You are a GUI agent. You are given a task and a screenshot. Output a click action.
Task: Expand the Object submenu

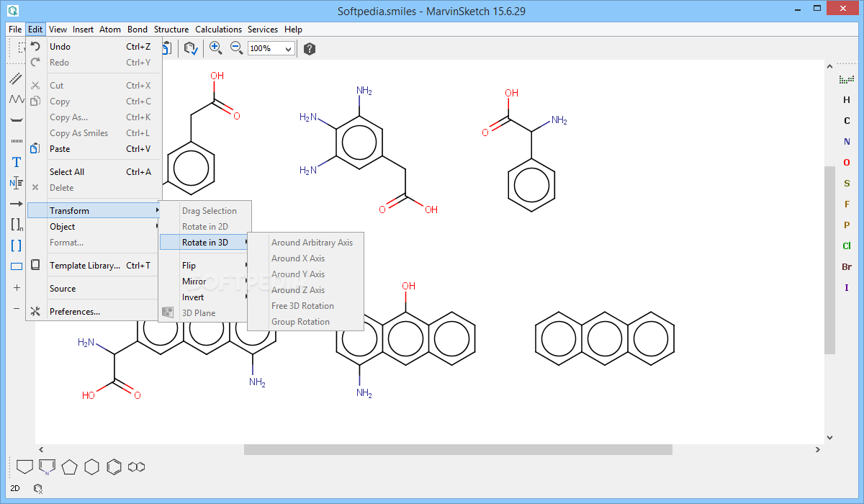94,227
